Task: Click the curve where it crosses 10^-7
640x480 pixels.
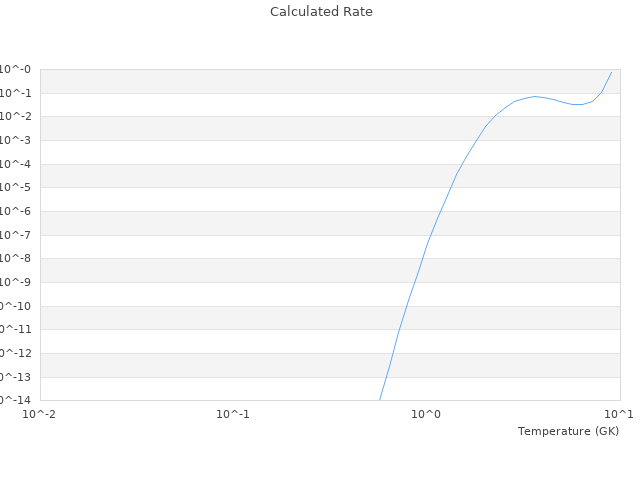Action: (430, 236)
